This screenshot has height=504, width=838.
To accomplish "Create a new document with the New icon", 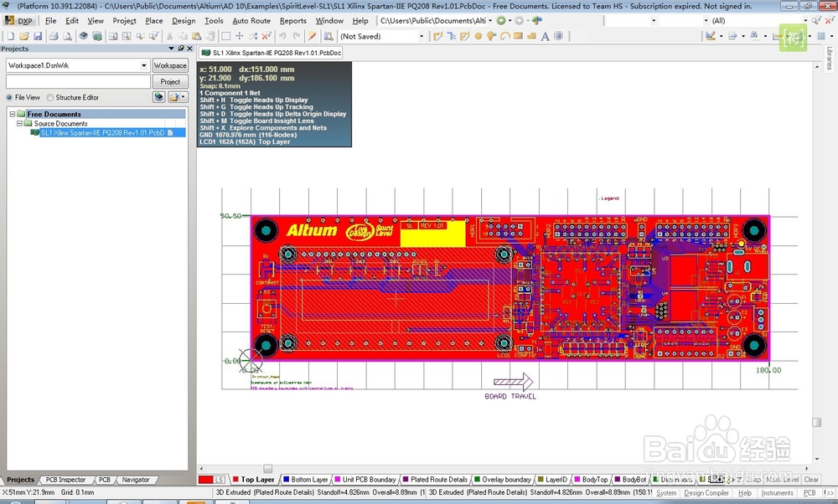I will pos(11,36).
